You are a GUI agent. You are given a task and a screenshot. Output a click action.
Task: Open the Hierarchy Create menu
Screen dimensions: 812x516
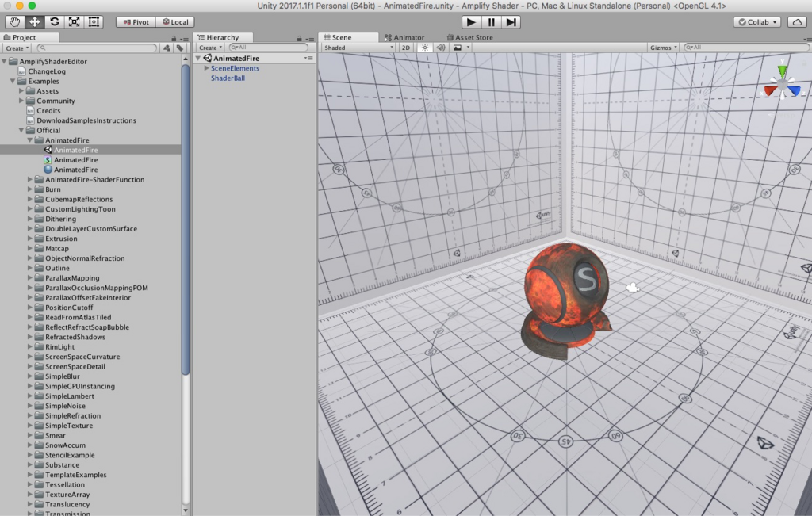pos(210,47)
